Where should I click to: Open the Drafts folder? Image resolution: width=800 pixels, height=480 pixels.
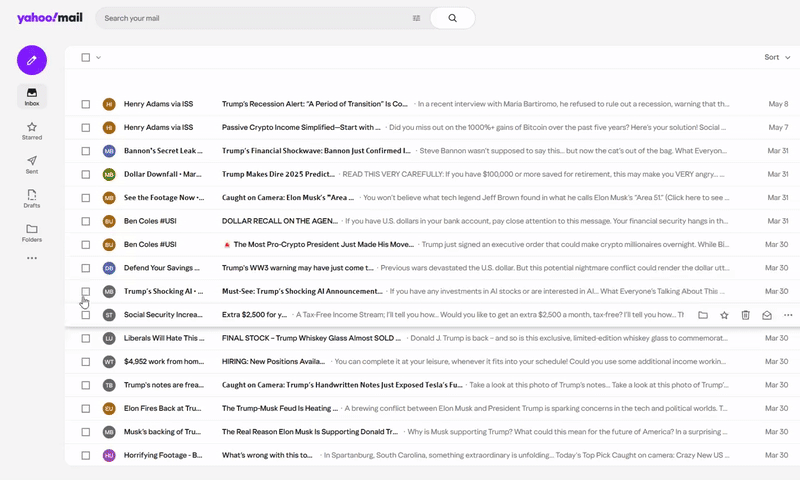click(x=32, y=198)
